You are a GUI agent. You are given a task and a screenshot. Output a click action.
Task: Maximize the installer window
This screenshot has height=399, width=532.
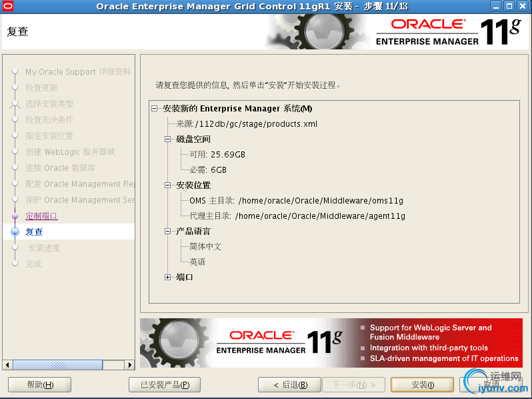[x=509, y=6]
